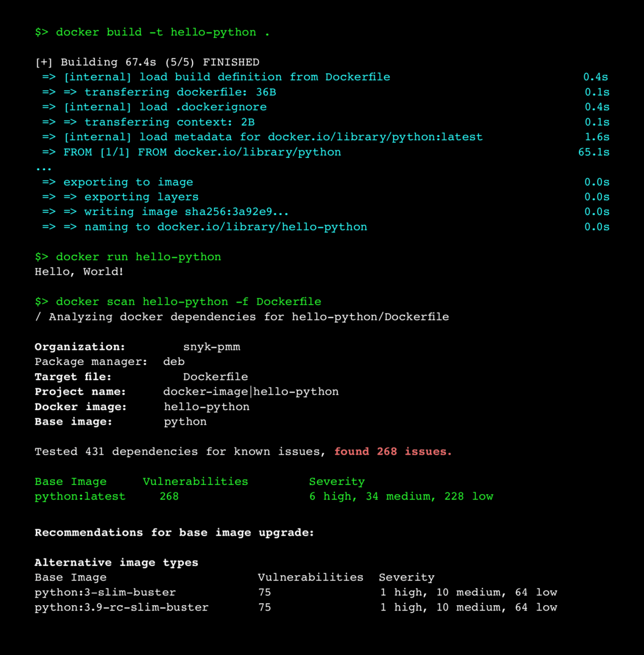Click 'transferring context: 2B' line
Image resolution: width=644 pixels, height=655 pixels.
click(149, 122)
